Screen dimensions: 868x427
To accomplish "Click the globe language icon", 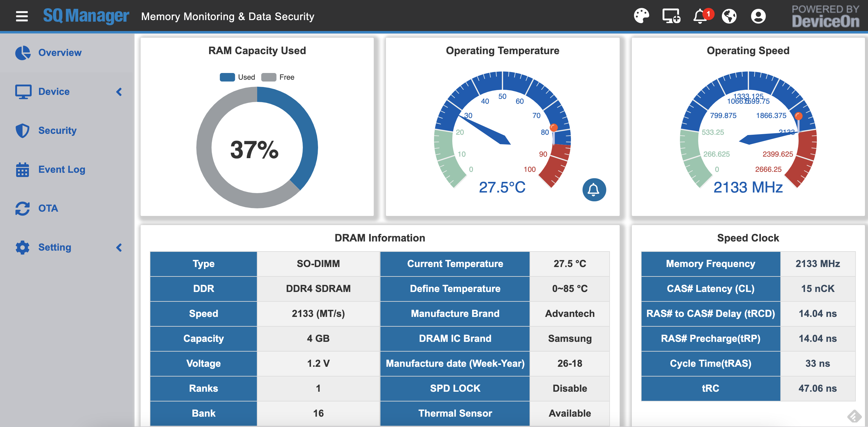I will click(x=729, y=16).
